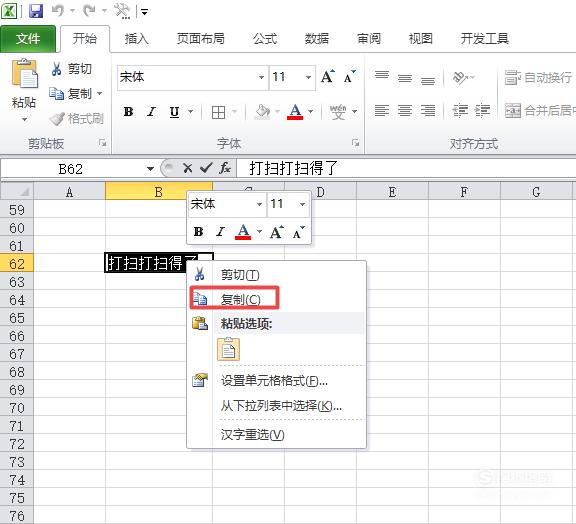Cancel the cell edit with X button
The width and height of the screenshot is (576, 524).
click(187, 168)
